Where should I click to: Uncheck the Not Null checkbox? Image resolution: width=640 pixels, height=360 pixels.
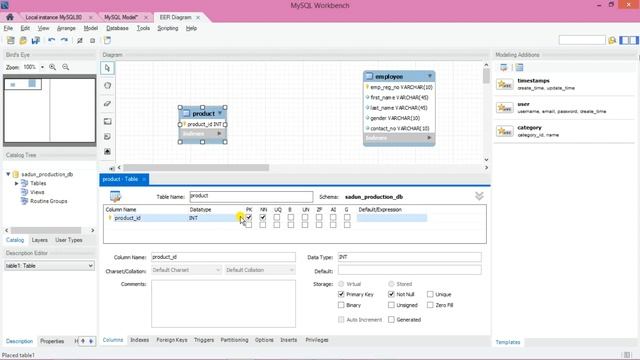[x=391, y=294]
